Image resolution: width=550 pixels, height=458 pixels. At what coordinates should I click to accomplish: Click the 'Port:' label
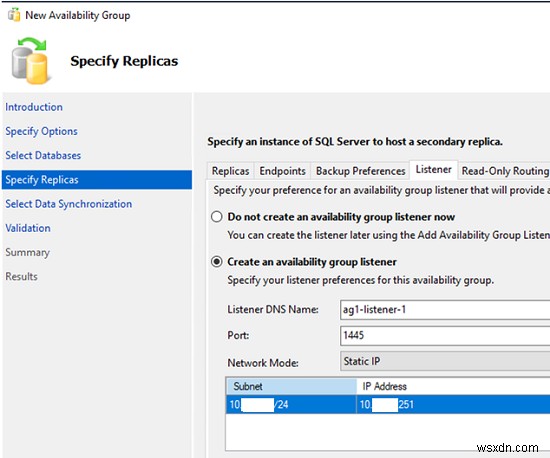(x=238, y=335)
